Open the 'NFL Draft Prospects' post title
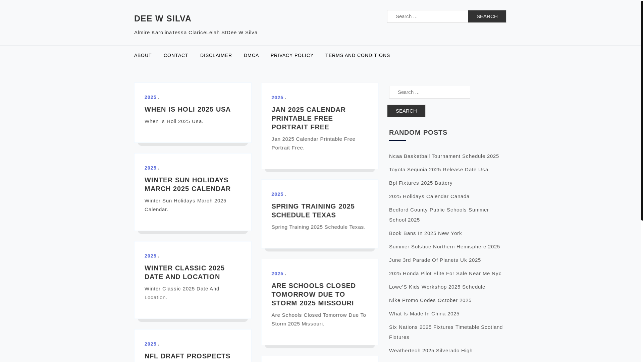The height and width of the screenshot is (362, 644). coord(187,356)
